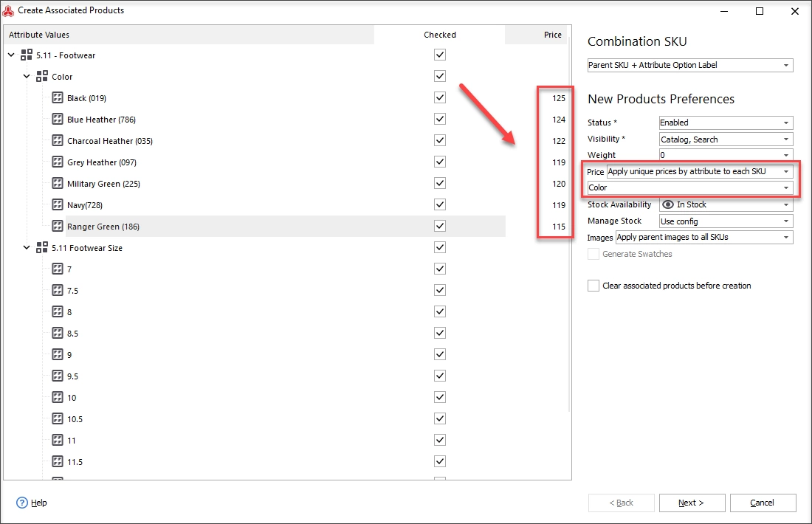Click the size 10.5 option icon
Image resolution: width=812 pixels, height=524 pixels.
(x=58, y=418)
